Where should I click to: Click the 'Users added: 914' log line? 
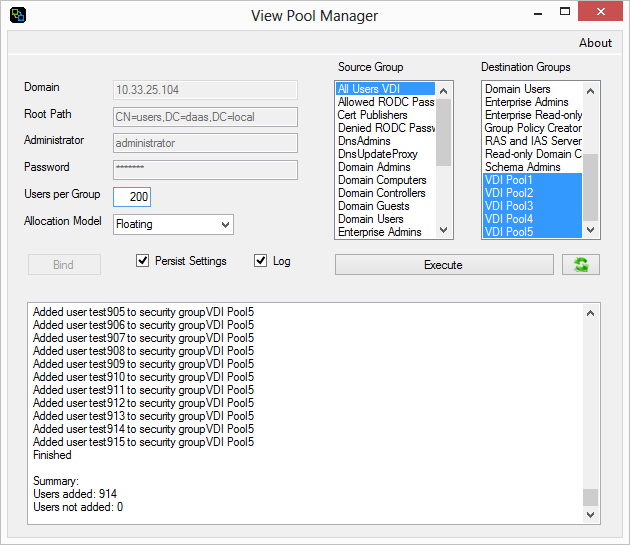75,494
